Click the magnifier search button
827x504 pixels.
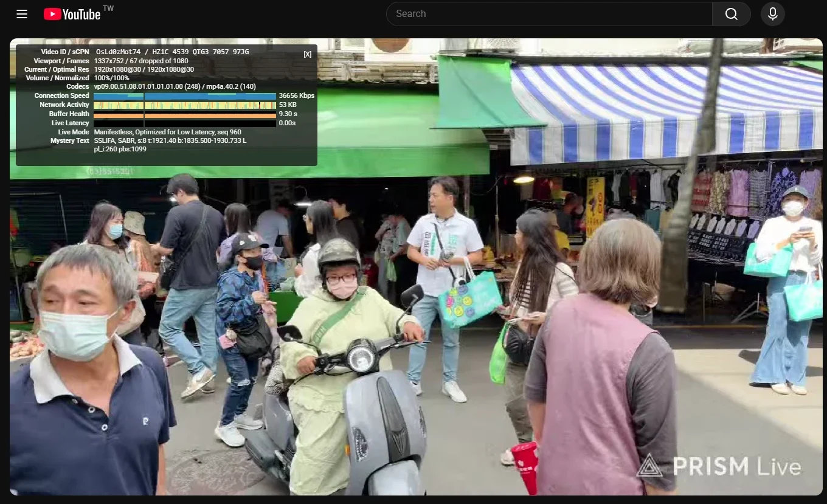pos(732,14)
